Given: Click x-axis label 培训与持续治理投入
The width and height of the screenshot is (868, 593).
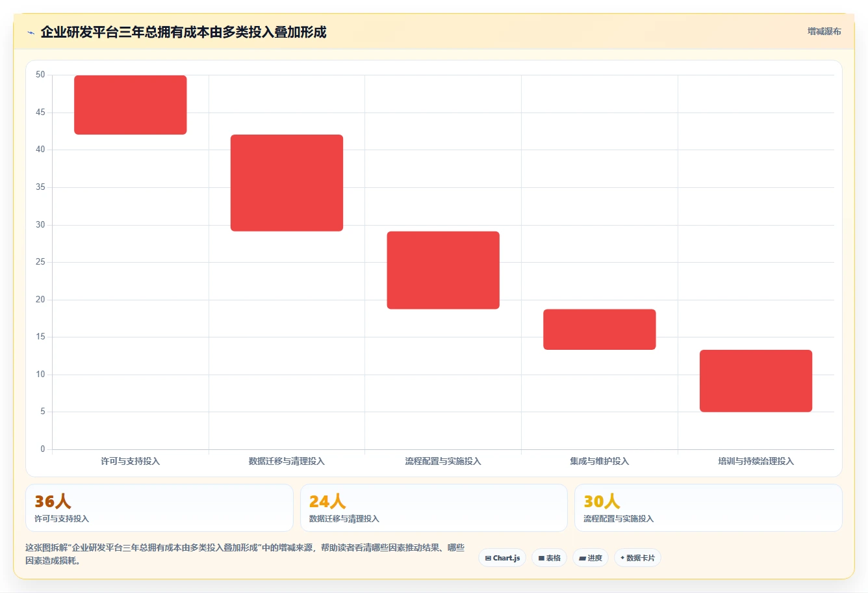Looking at the screenshot, I should click(x=756, y=461).
